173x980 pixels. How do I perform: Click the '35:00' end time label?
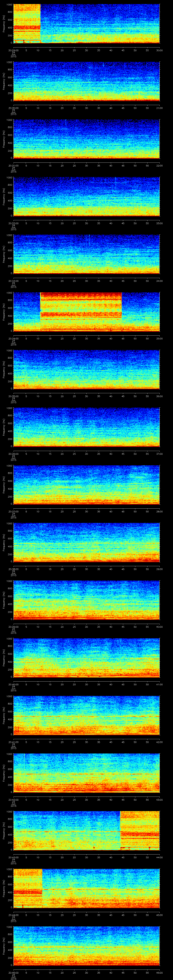click(159, 339)
